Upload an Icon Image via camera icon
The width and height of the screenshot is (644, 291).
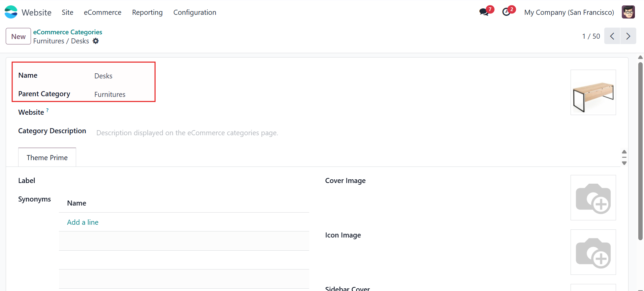click(x=593, y=252)
